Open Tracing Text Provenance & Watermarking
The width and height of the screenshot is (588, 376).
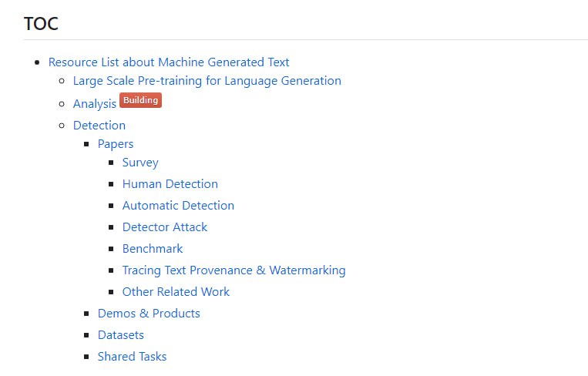coord(234,270)
